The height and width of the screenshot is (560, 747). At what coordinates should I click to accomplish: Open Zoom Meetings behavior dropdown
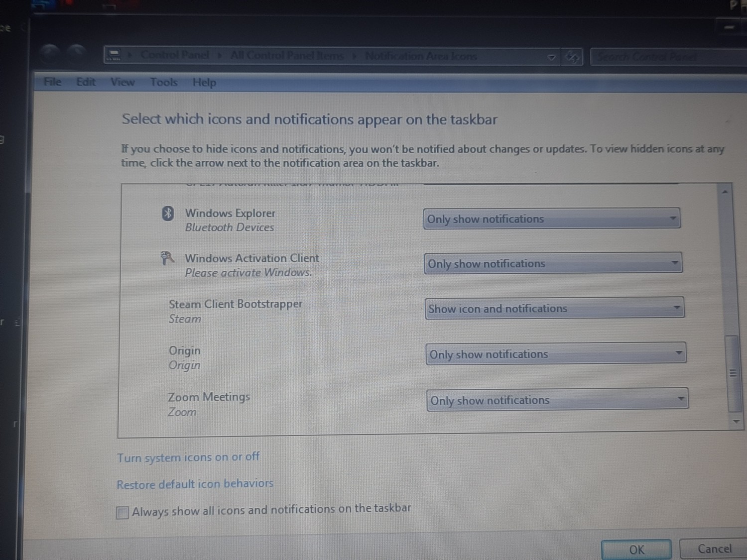pyautogui.click(x=557, y=400)
